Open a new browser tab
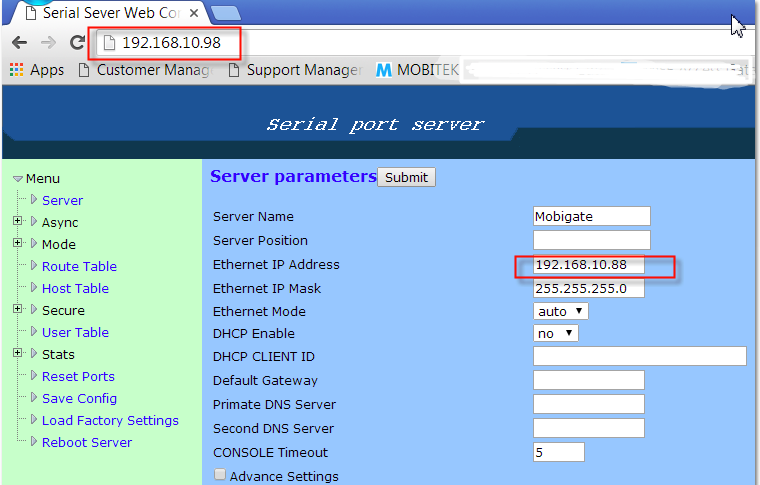760x485 pixels. click(226, 13)
